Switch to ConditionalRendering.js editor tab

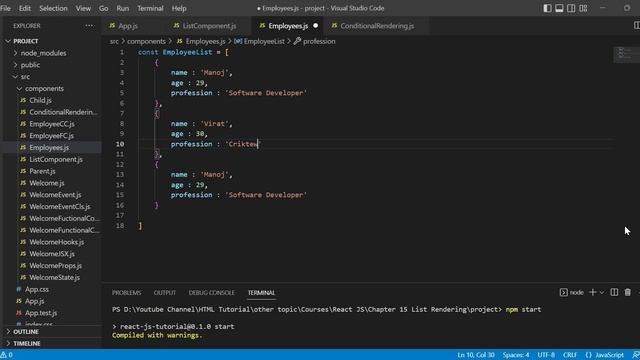pos(376,26)
